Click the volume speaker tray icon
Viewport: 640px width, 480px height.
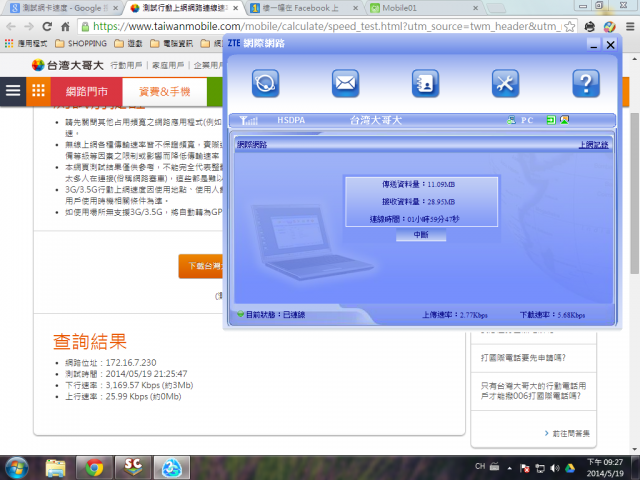pyautogui.click(x=555, y=468)
